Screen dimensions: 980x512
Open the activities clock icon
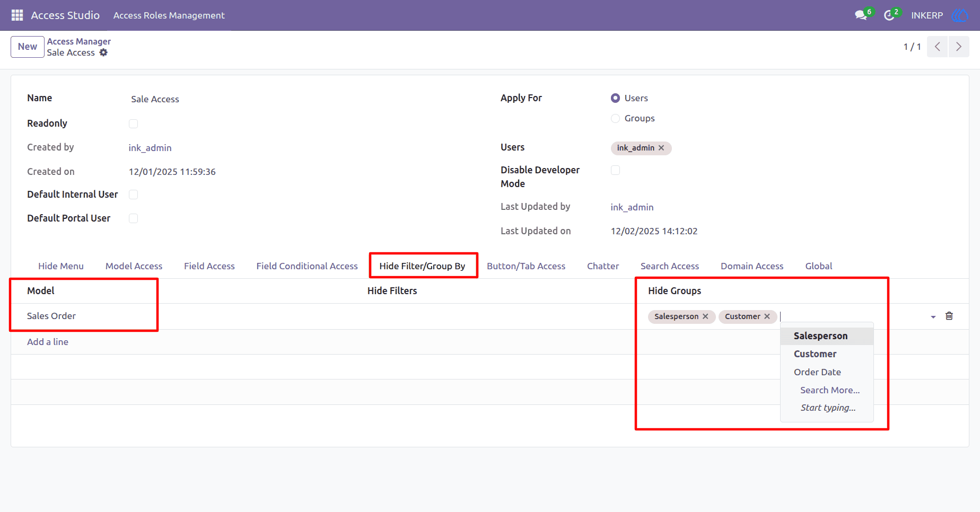pos(889,15)
